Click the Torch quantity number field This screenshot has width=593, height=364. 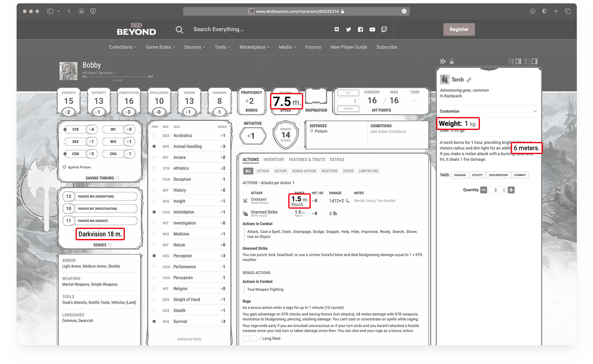coord(497,190)
